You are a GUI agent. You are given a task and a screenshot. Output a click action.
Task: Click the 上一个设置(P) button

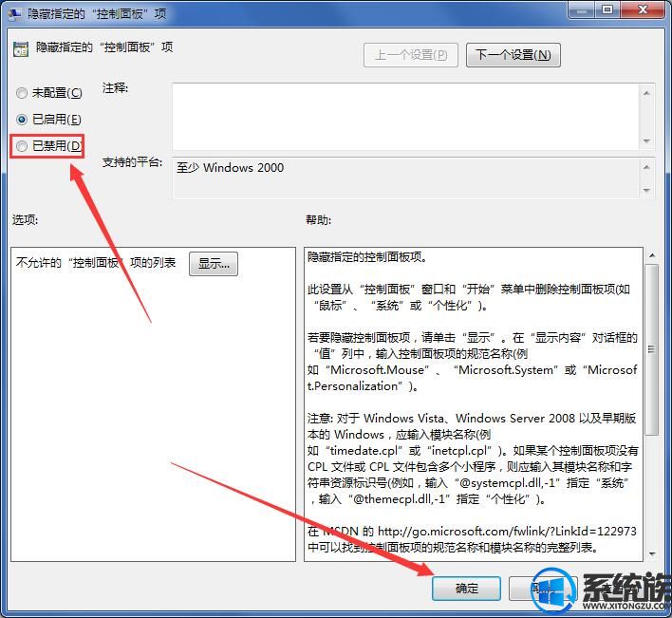click(x=411, y=55)
